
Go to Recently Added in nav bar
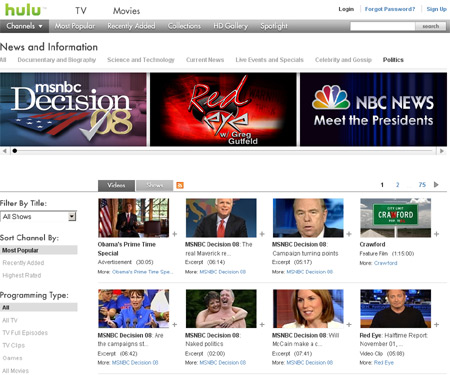[131, 26]
